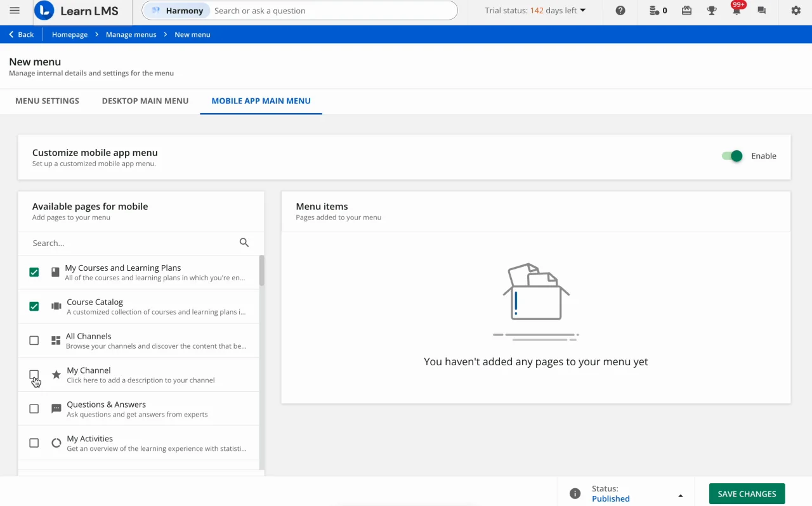The image size is (812, 506).
Task: Click the search magnifier icon in Available pages
Action: (244, 243)
